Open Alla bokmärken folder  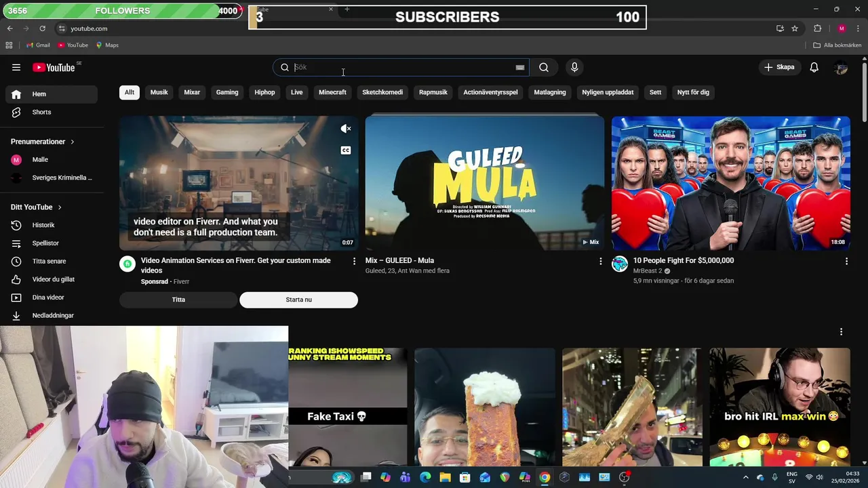pyautogui.click(x=837, y=45)
